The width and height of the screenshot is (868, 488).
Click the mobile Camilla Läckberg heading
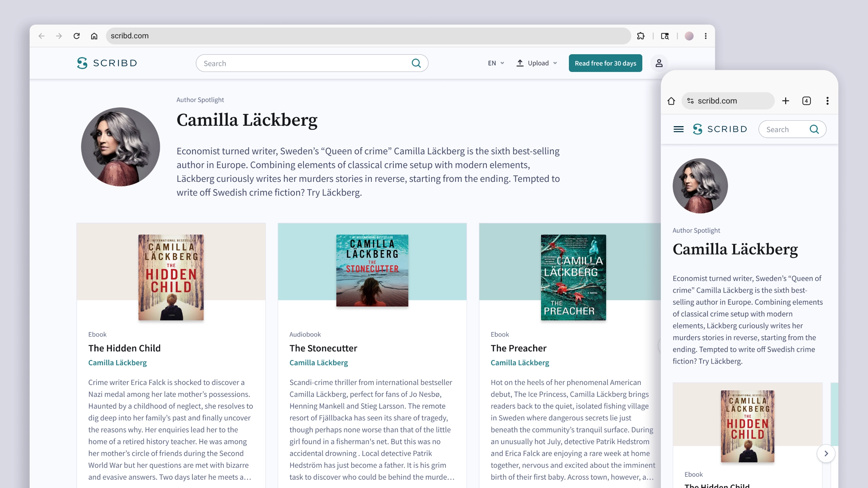(735, 249)
